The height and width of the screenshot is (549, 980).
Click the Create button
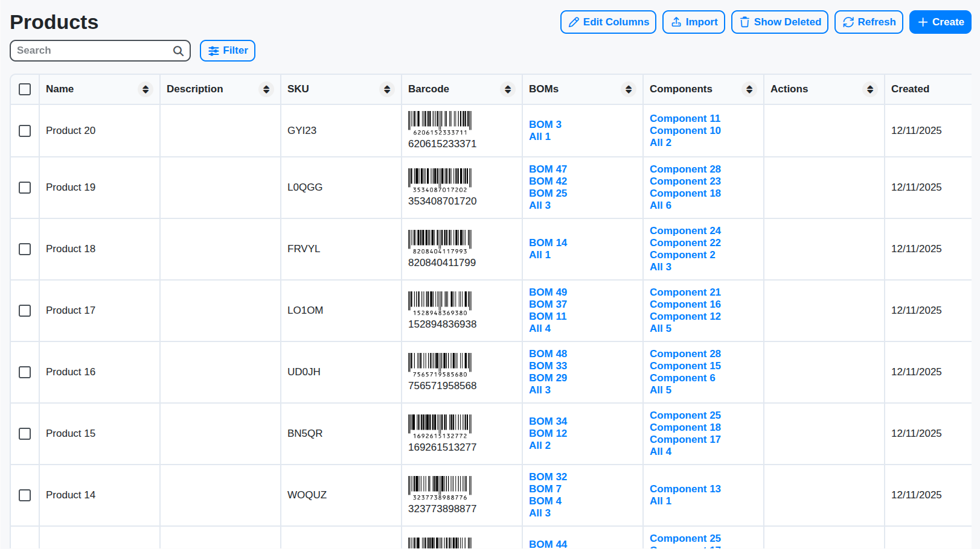[940, 22]
